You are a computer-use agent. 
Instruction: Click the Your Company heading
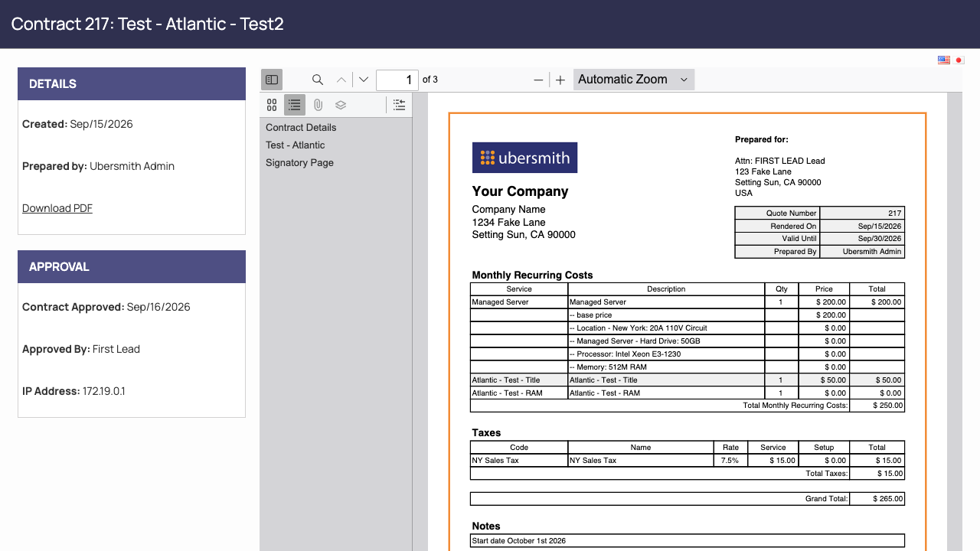(521, 191)
